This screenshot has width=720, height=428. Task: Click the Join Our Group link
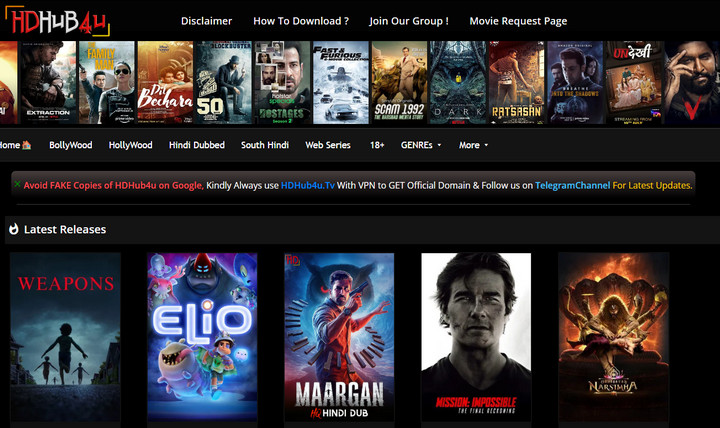click(408, 21)
